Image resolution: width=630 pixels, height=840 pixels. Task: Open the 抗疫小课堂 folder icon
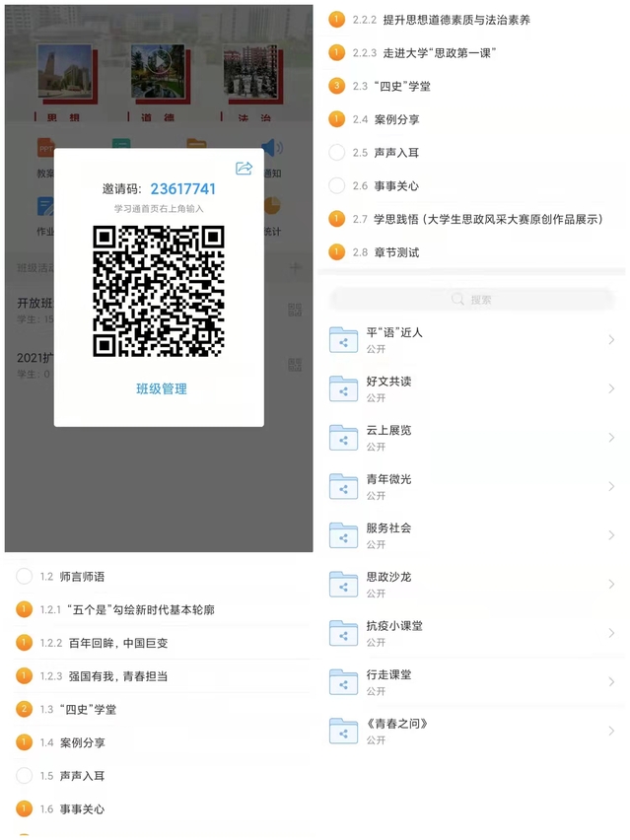(x=343, y=633)
